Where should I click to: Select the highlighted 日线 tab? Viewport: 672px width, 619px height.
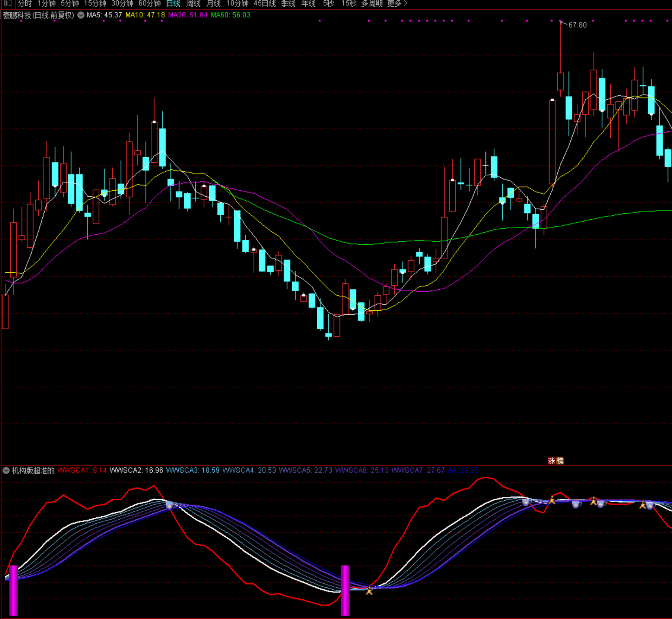[173, 4]
